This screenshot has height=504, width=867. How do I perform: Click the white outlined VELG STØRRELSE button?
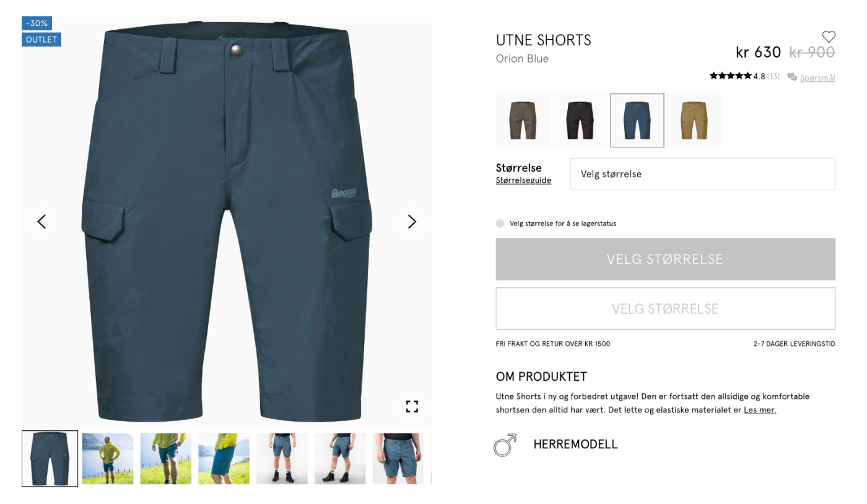[665, 308]
